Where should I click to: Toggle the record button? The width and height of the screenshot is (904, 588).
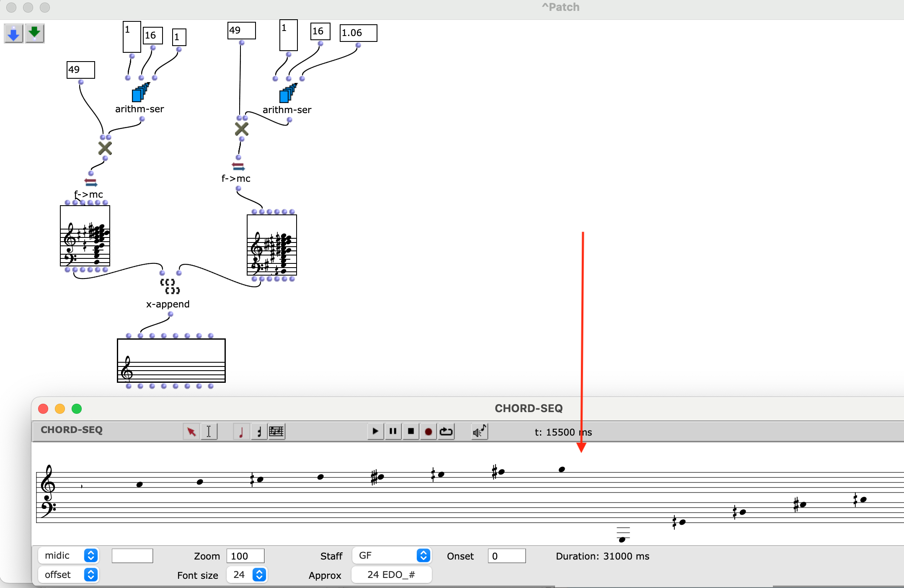(x=428, y=431)
